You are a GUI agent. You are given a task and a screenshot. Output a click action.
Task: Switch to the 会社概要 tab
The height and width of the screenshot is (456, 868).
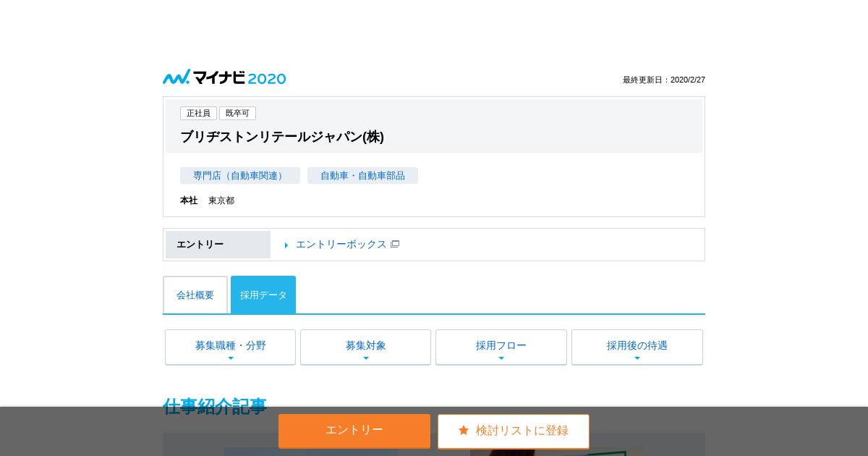coord(195,295)
